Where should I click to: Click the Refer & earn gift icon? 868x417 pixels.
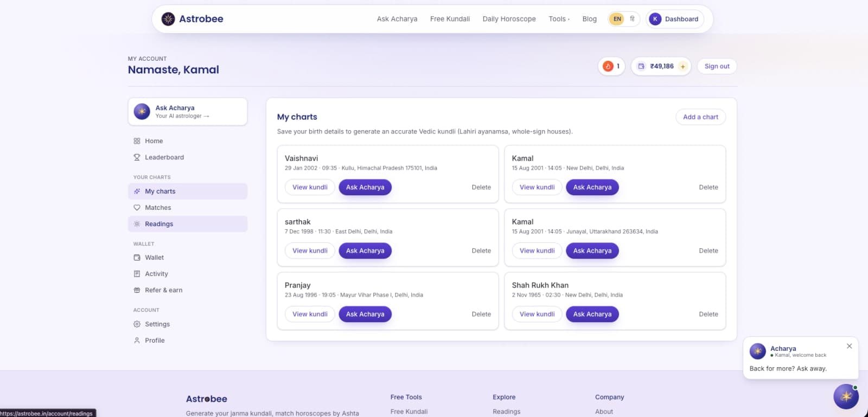click(x=137, y=290)
